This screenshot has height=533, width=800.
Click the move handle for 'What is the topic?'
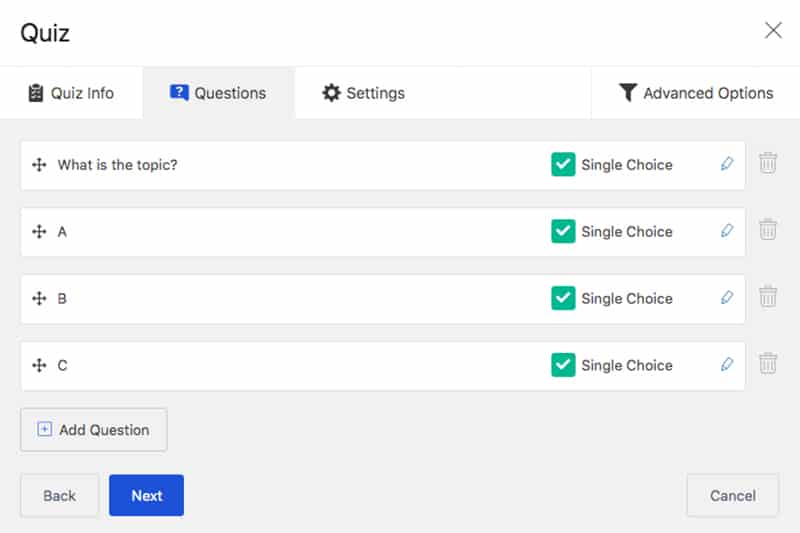point(40,164)
